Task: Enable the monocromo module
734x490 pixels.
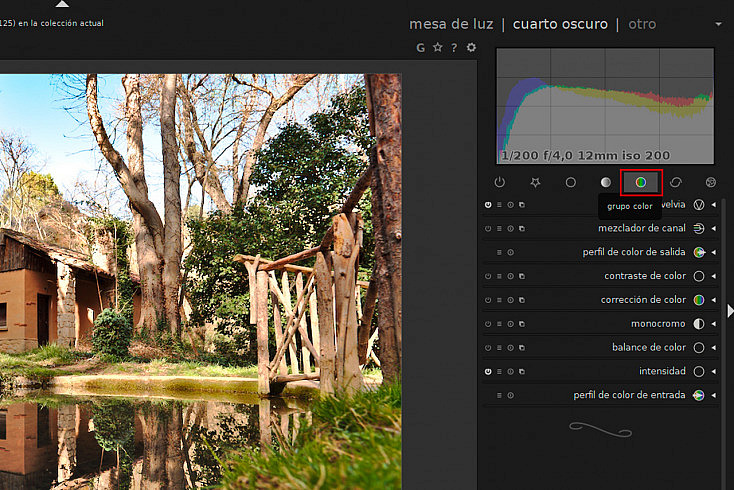Action: (x=488, y=324)
